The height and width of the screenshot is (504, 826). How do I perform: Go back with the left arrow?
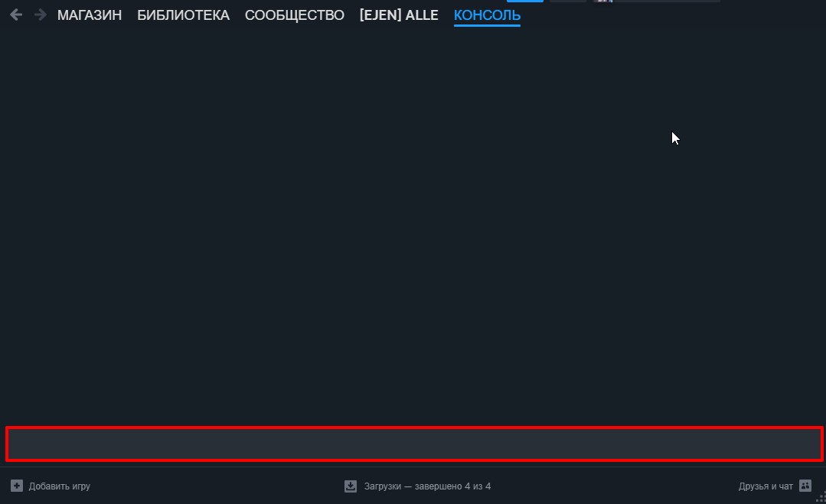16,15
